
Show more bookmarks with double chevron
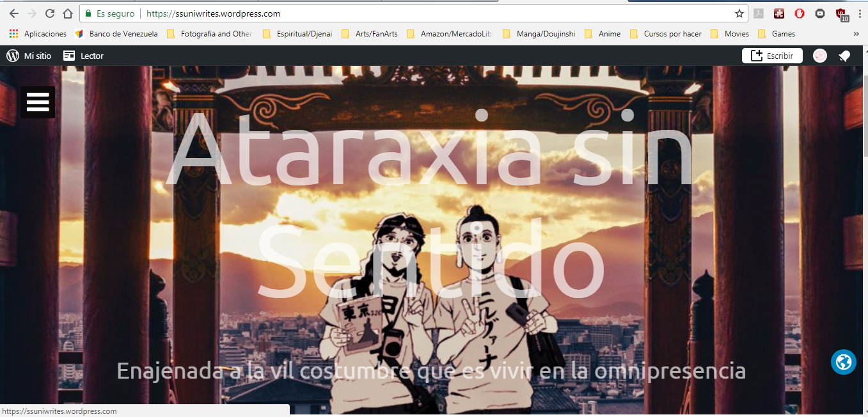click(856, 34)
